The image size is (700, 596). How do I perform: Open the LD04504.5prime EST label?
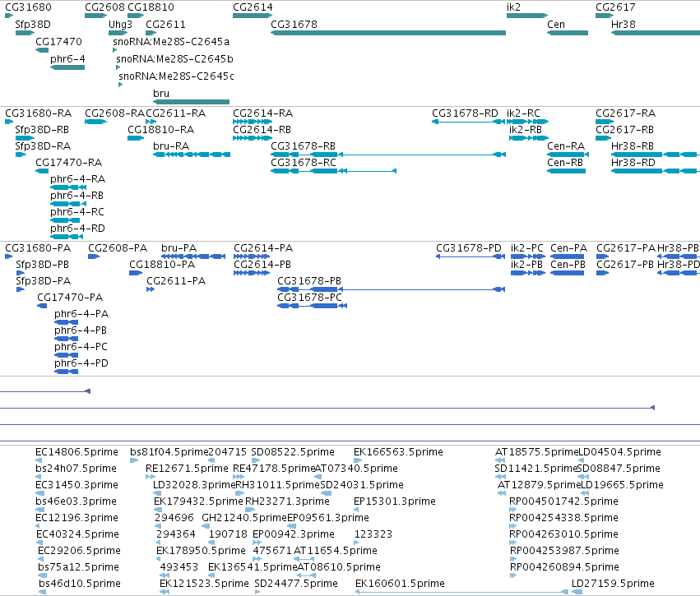click(x=619, y=452)
